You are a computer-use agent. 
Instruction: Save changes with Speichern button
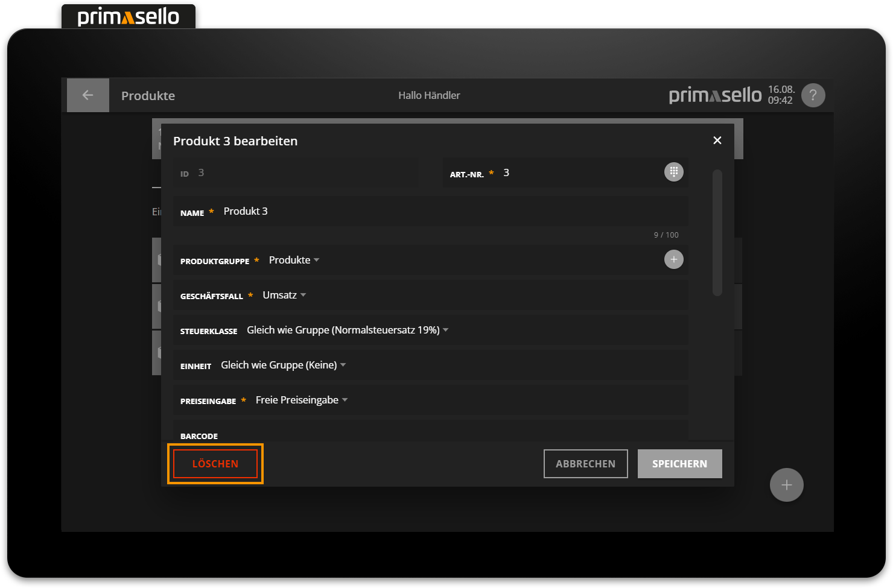tap(679, 464)
